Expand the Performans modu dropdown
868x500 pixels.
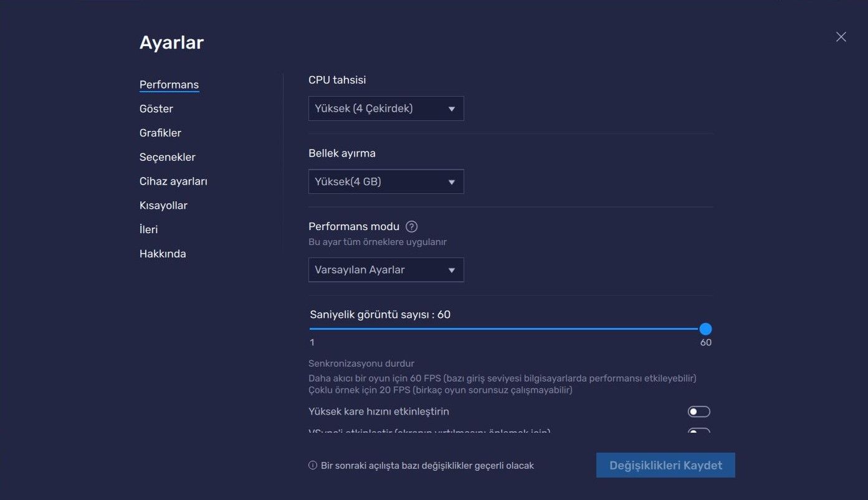coord(386,270)
